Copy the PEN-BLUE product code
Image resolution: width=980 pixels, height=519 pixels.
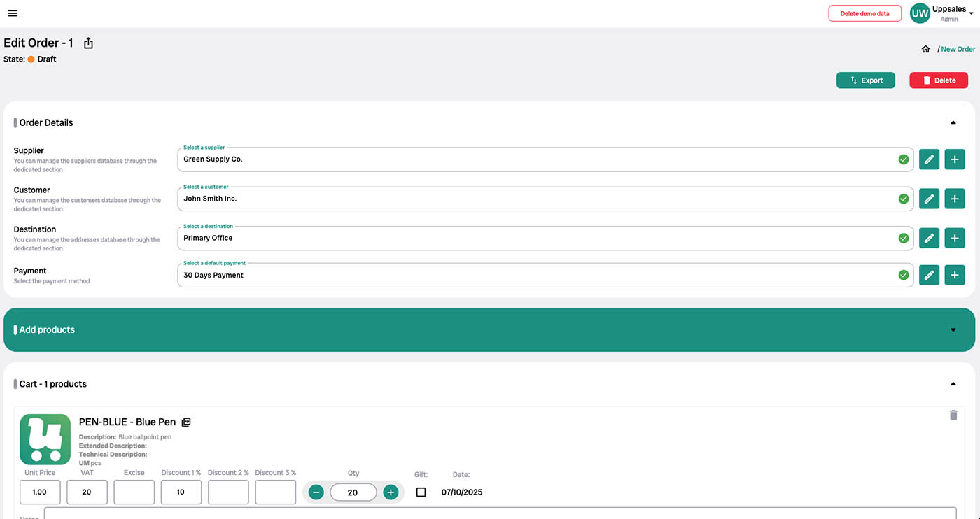pyautogui.click(x=185, y=422)
